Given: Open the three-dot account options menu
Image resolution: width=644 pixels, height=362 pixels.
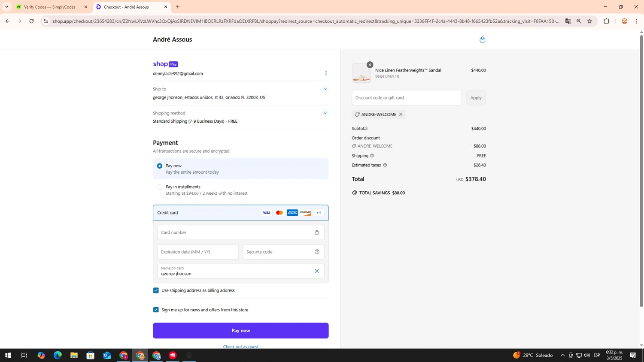Looking at the screenshot, I should coord(326,73).
